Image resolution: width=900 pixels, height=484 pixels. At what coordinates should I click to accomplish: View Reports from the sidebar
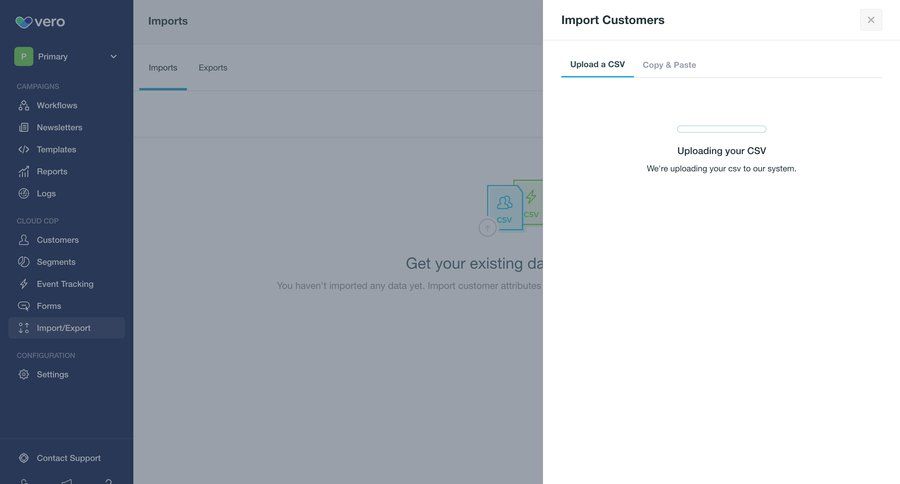(52, 171)
